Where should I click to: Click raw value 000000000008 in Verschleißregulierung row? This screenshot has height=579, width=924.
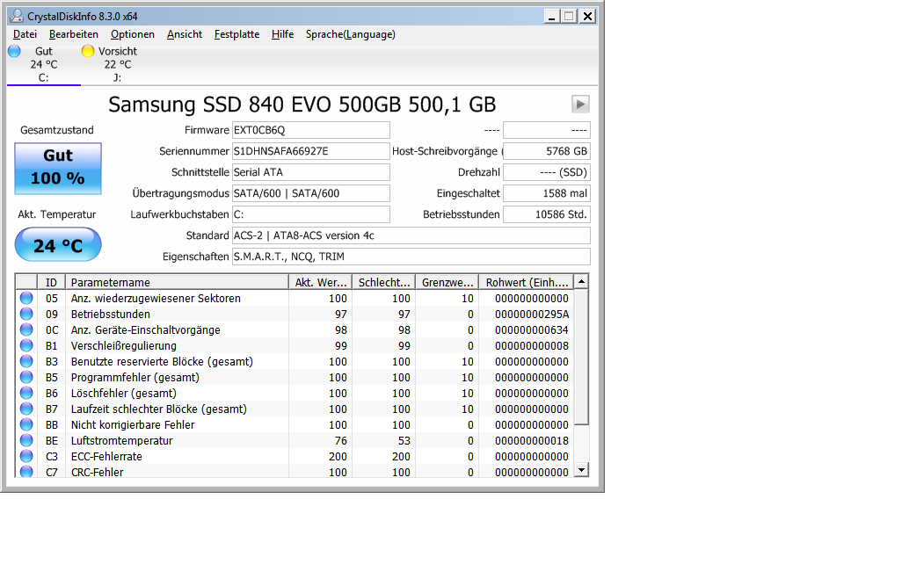point(532,346)
